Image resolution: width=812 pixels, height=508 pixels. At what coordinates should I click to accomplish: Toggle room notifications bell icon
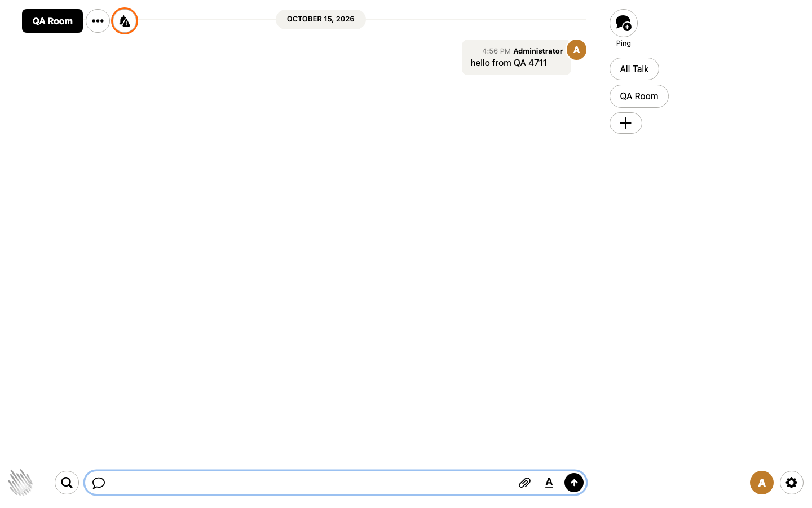click(x=125, y=21)
